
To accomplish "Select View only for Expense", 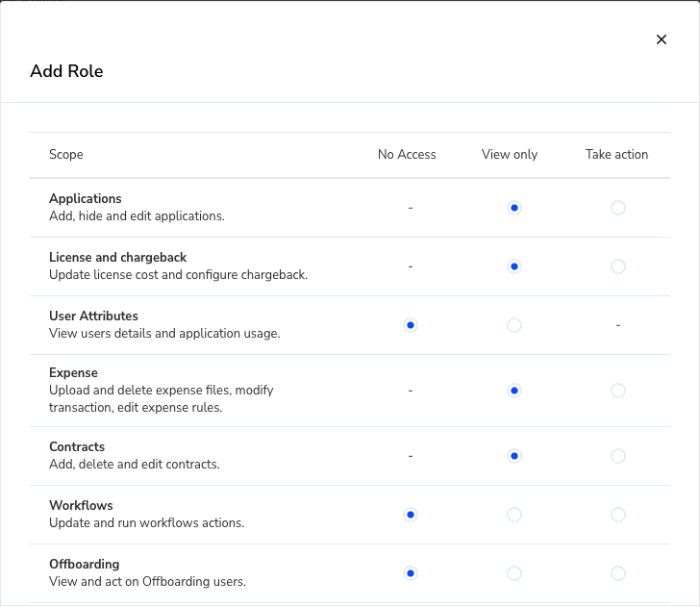I will pyautogui.click(x=514, y=391).
